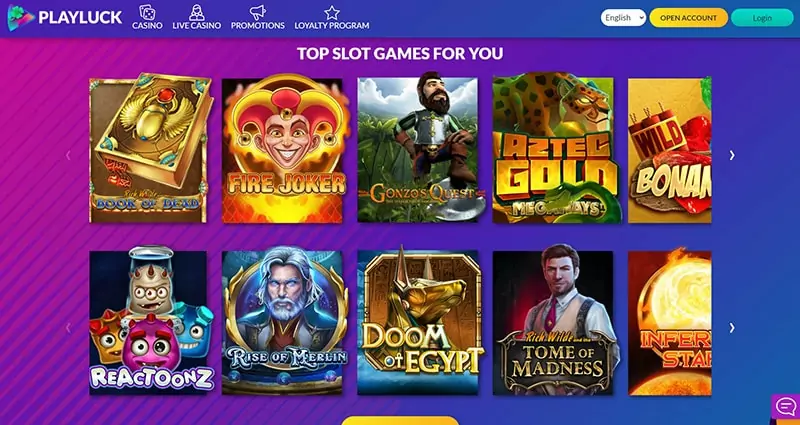Click the Open Account button
The height and width of the screenshot is (425, 800).
click(688, 17)
